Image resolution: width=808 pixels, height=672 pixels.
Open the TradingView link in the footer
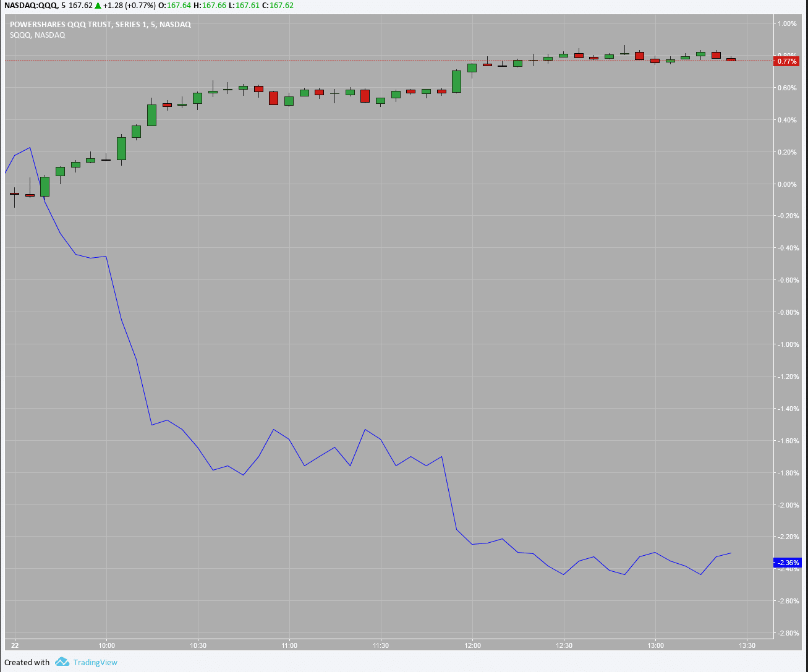pyautogui.click(x=95, y=662)
